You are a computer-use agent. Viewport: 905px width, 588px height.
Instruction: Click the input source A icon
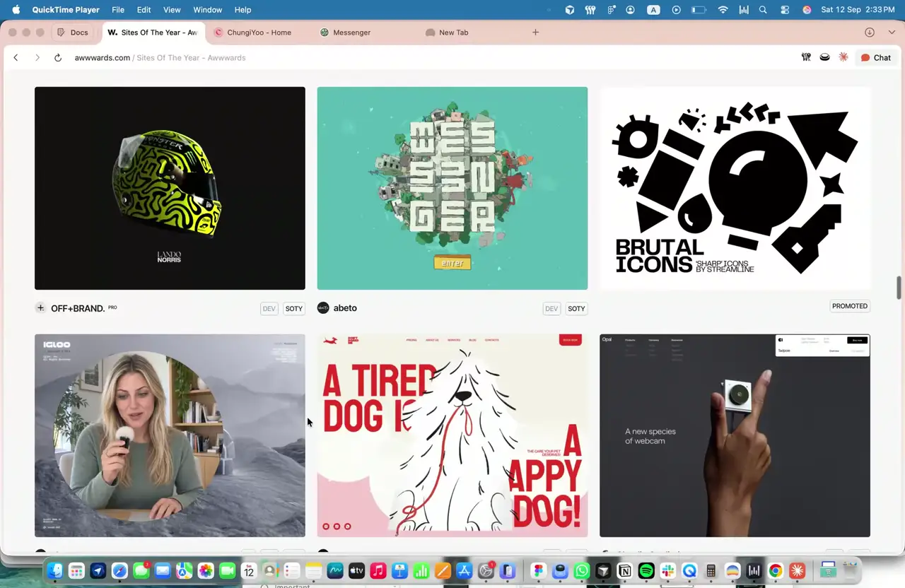653,10
